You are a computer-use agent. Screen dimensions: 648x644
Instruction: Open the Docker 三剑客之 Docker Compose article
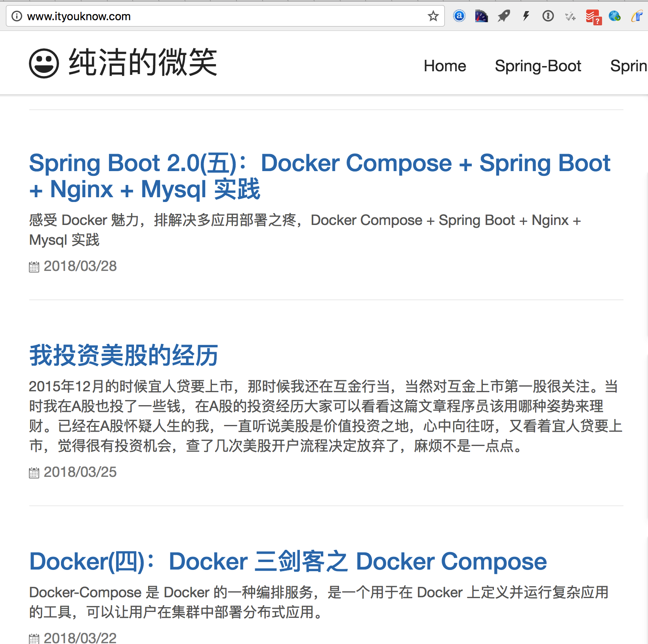click(287, 561)
